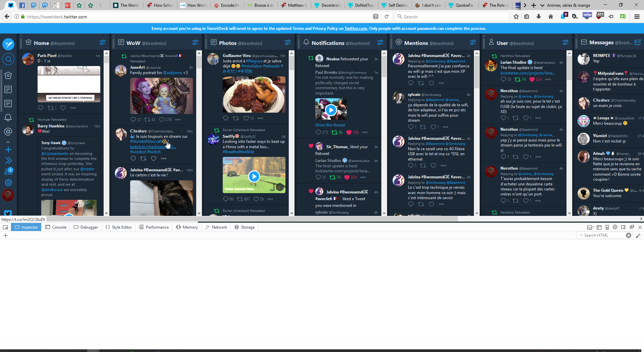Jump to Notifications column via sidebar bell
The height and width of the screenshot is (352, 644).
tap(8, 117)
